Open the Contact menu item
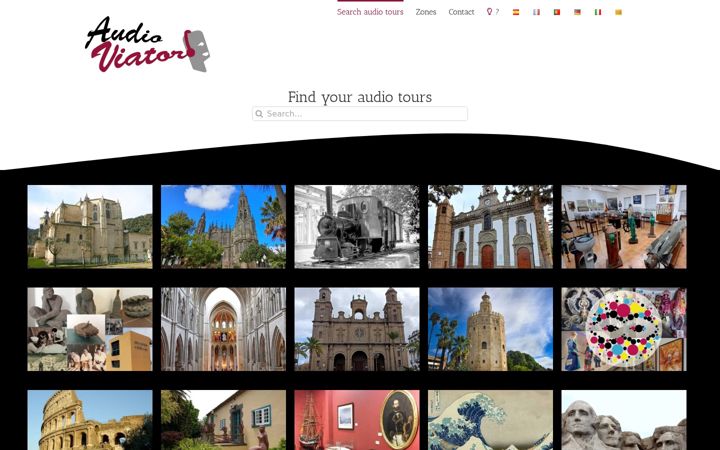The image size is (720, 450). point(461,12)
